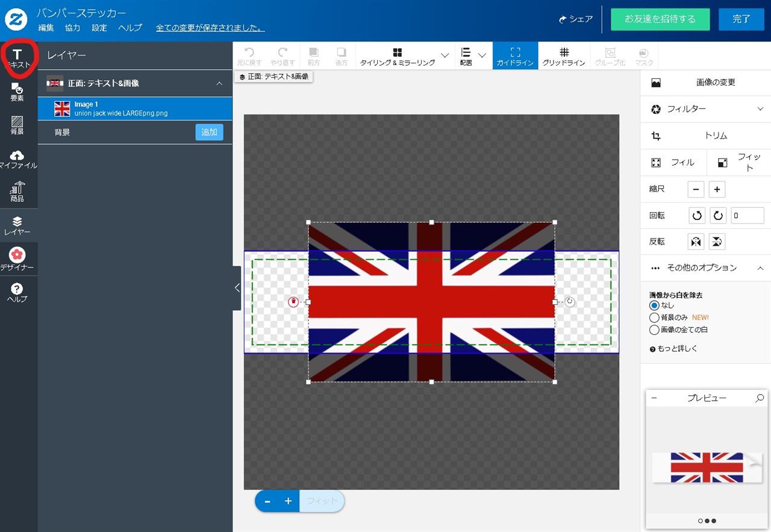Click the やり直す (Redo) button
This screenshot has width=771, height=532.
pos(282,57)
